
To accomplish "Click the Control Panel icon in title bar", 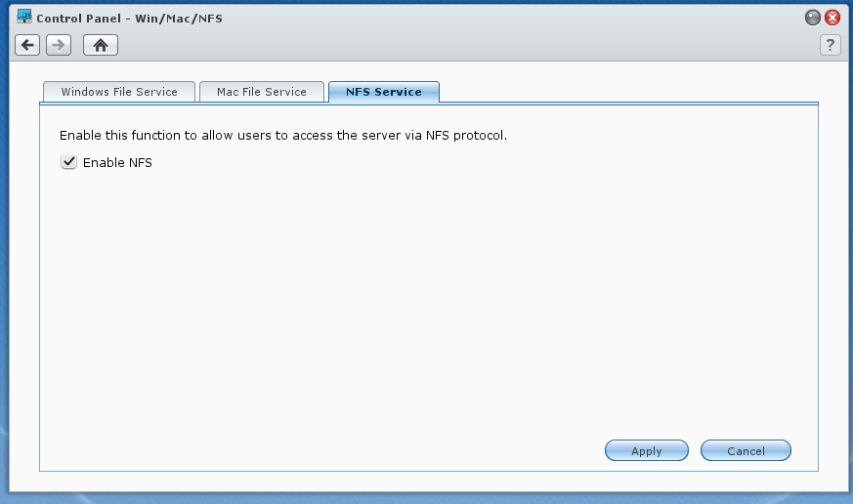I will pyautogui.click(x=24, y=17).
